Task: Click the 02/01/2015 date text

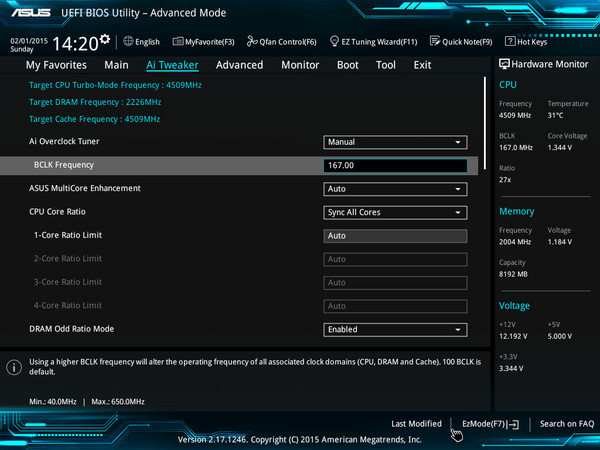Action: coord(29,41)
